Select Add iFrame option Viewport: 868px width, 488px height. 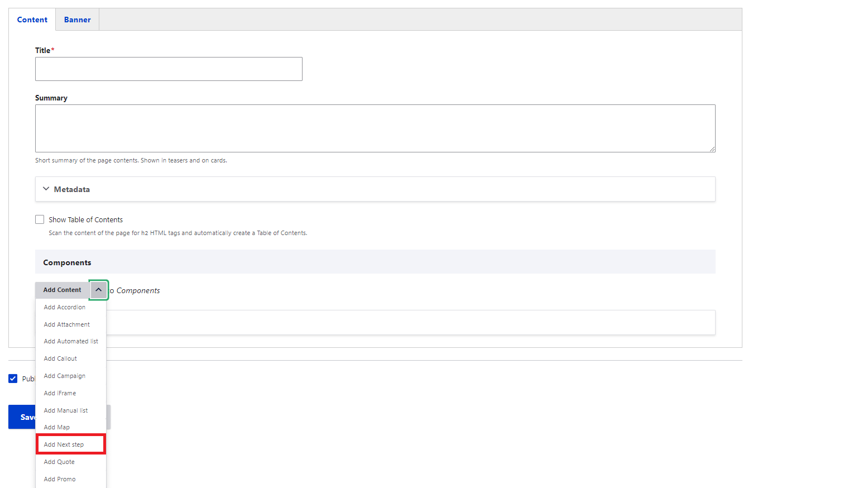[60, 393]
